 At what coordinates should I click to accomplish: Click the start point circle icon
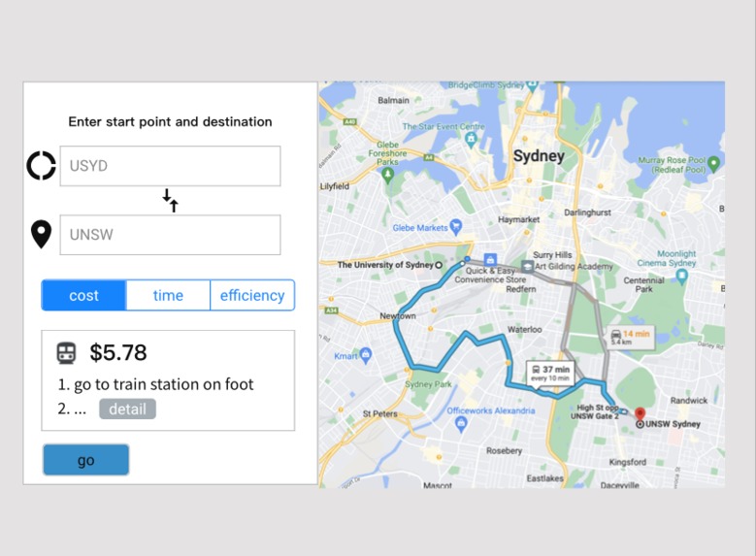41,165
